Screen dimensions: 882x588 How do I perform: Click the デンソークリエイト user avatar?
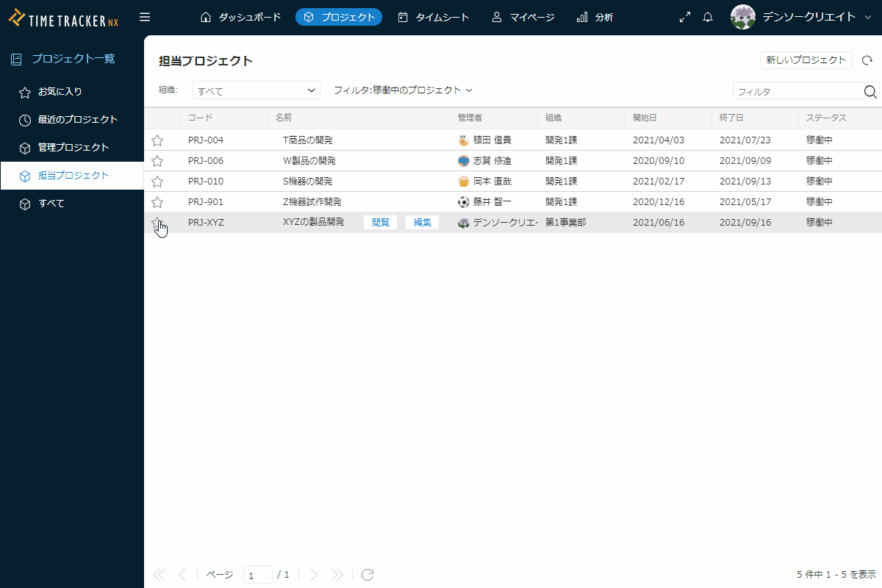(x=743, y=17)
